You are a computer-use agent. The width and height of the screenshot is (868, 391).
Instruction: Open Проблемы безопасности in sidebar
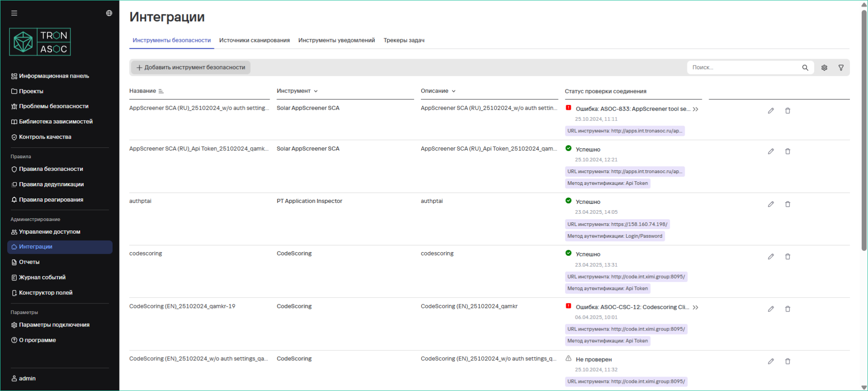click(53, 106)
